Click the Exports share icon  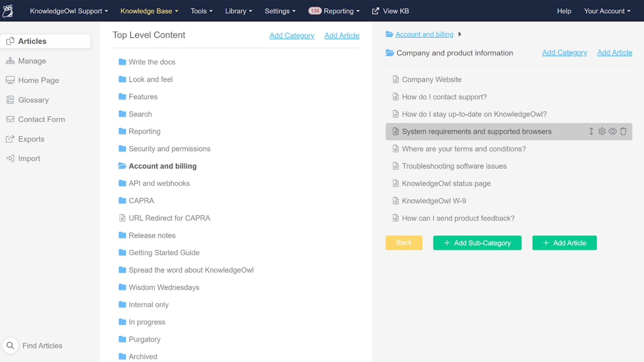tap(10, 139)
